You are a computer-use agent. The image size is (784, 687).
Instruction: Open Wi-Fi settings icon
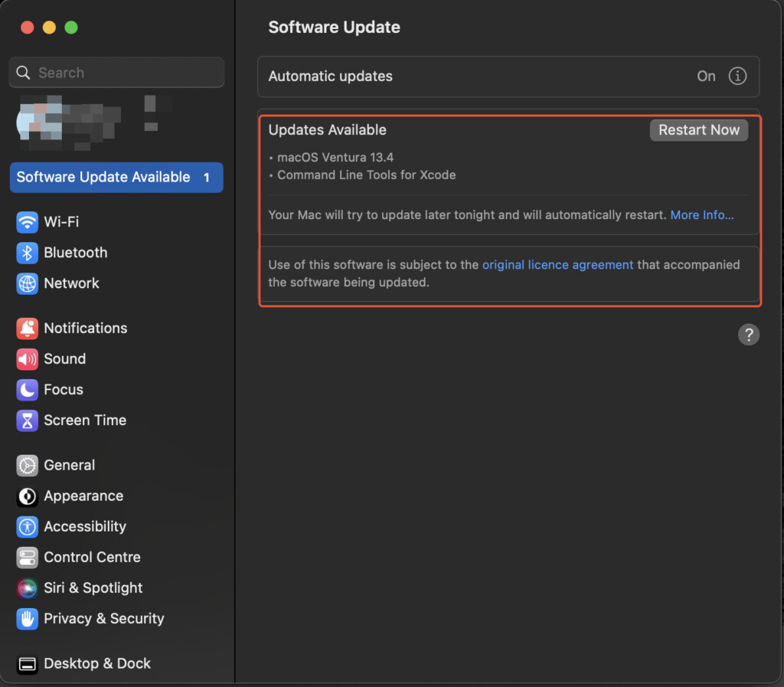tap(27, 222)
